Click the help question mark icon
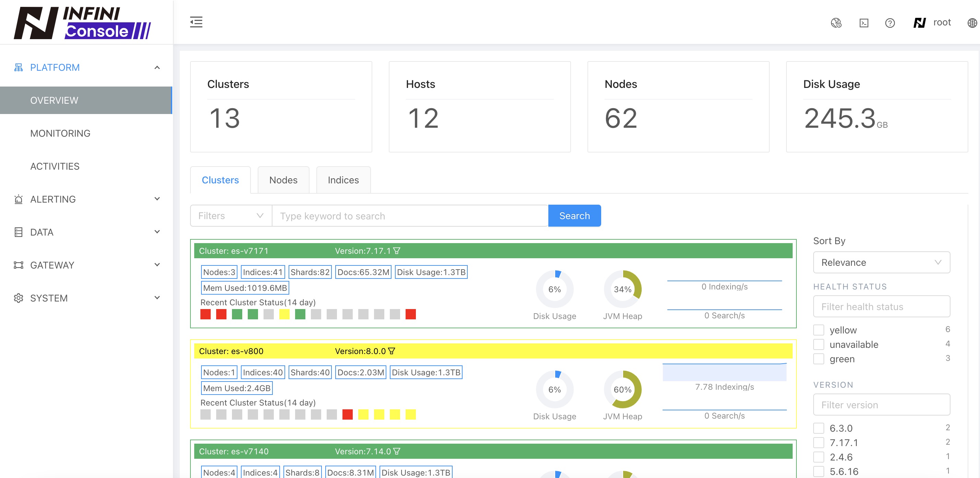This screenshot has height=478, width=980. pyautogui.click(x=889, y=23)
